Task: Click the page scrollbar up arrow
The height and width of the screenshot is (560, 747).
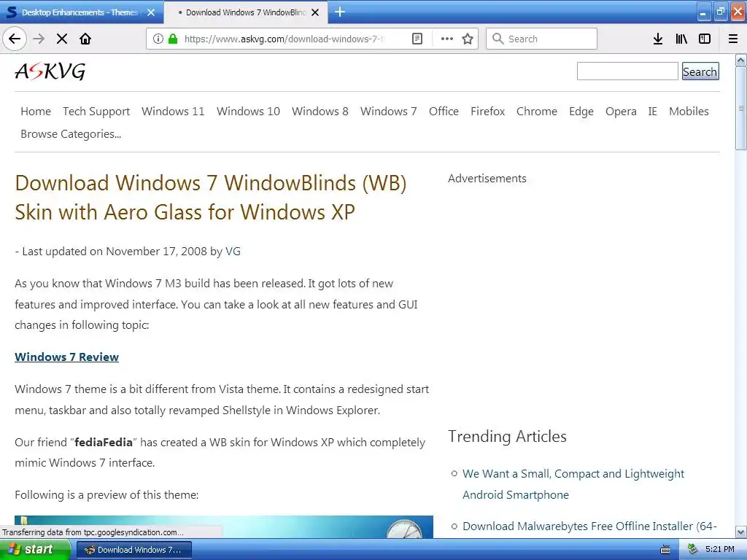Action: 741,60
